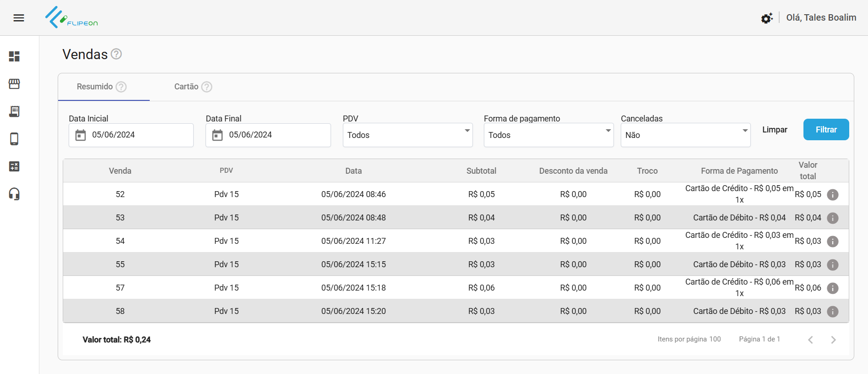Click the help icon beside Vendas title

(116, 54)
